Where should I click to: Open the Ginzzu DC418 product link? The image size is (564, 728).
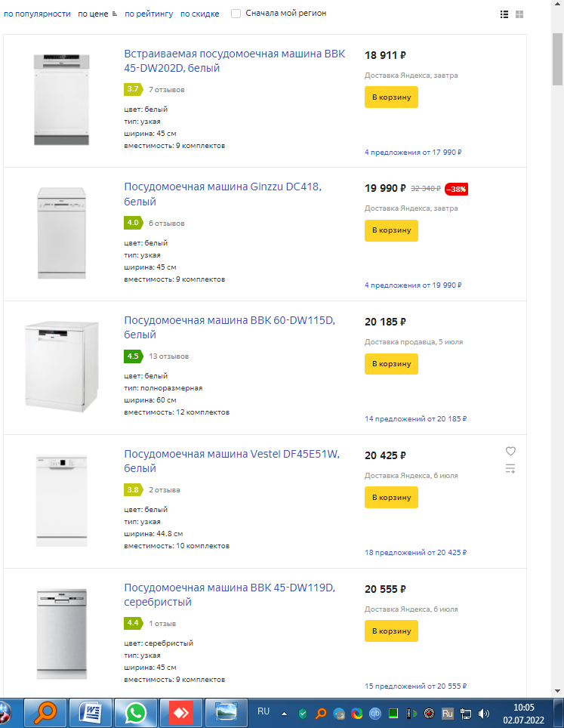(223, 194)
